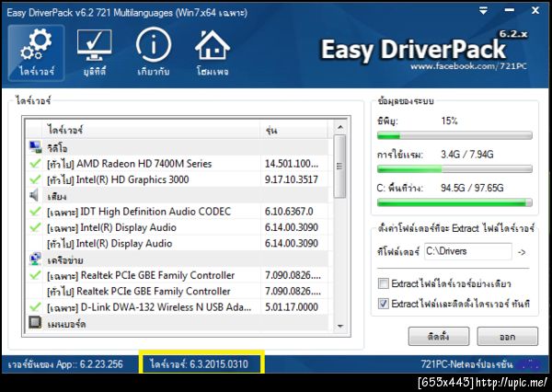Image resolution: width=552 pixels, height=392 pixels.
Task: Click the C: free space progress bar
Action: tap(454, 202)
